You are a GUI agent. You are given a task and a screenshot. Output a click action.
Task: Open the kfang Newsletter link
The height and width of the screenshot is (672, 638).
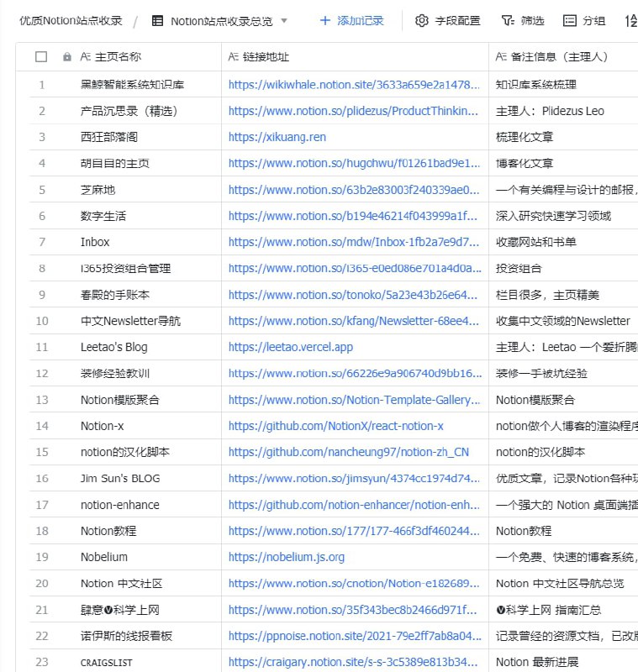(354, 321)
